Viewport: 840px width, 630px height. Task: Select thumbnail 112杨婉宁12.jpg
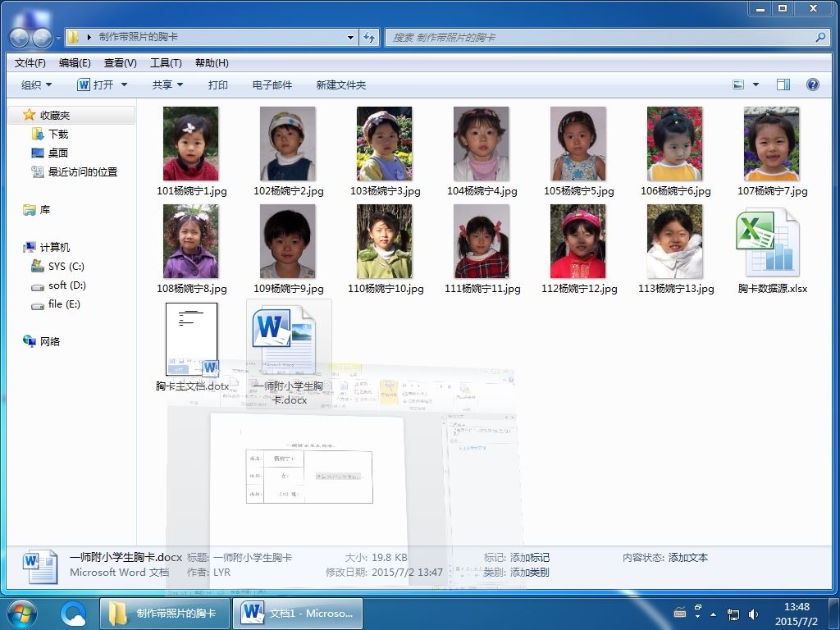pyautogui.click(x=578, y=241)
